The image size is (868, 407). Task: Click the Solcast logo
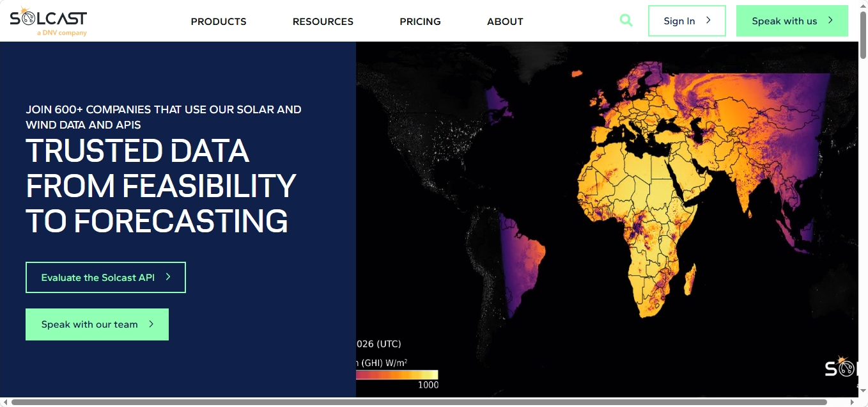[49, 21]
